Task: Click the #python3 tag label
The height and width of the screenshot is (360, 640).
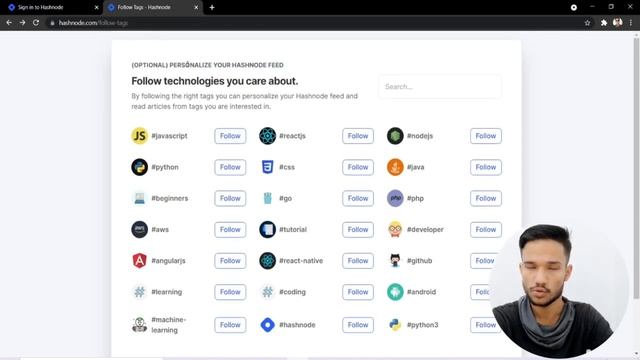Action: (422, 325)
